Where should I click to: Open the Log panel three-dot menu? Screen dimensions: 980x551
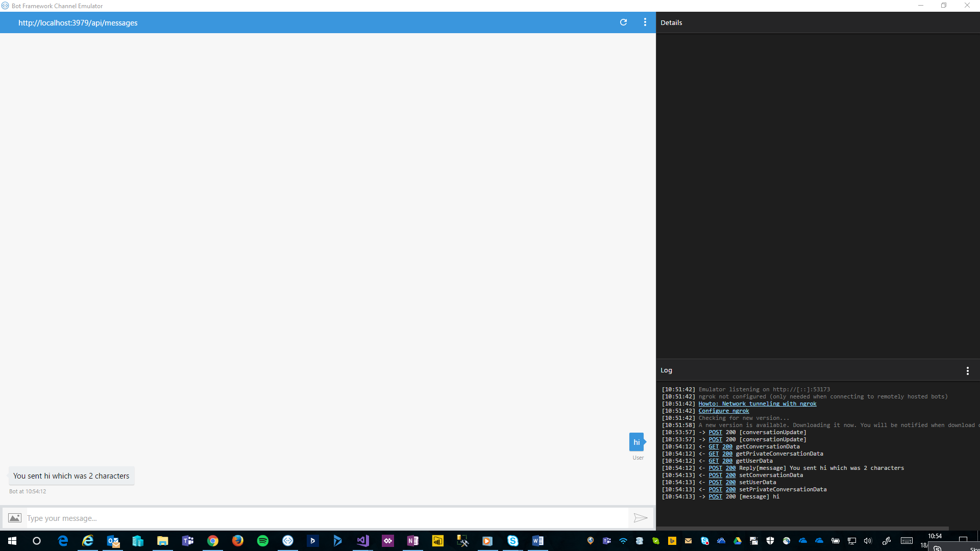tap(967, 371)
